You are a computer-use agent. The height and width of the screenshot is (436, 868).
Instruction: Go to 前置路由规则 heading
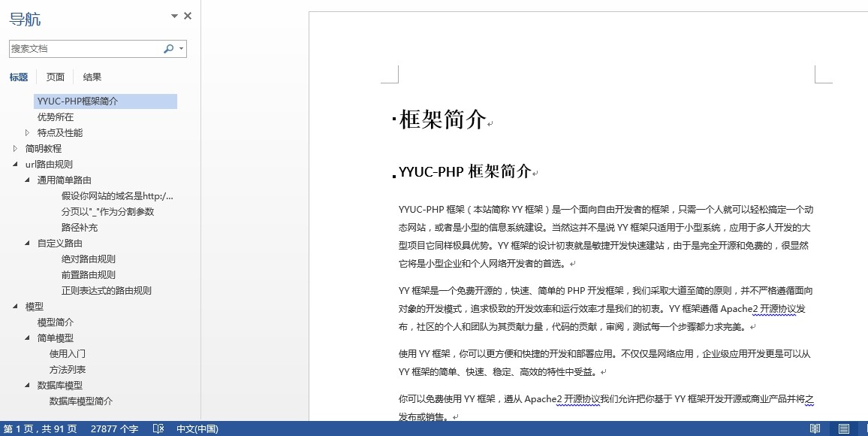88,275
